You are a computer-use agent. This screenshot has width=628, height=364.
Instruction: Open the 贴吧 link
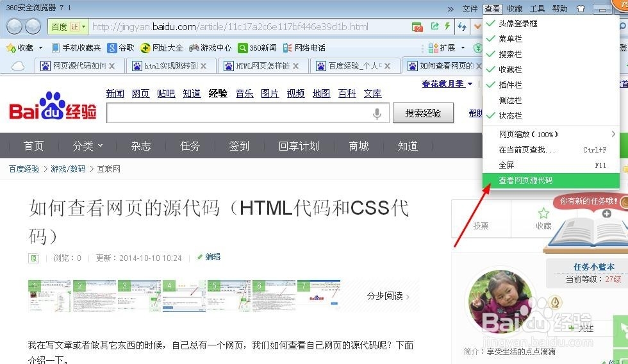(166, 94)
